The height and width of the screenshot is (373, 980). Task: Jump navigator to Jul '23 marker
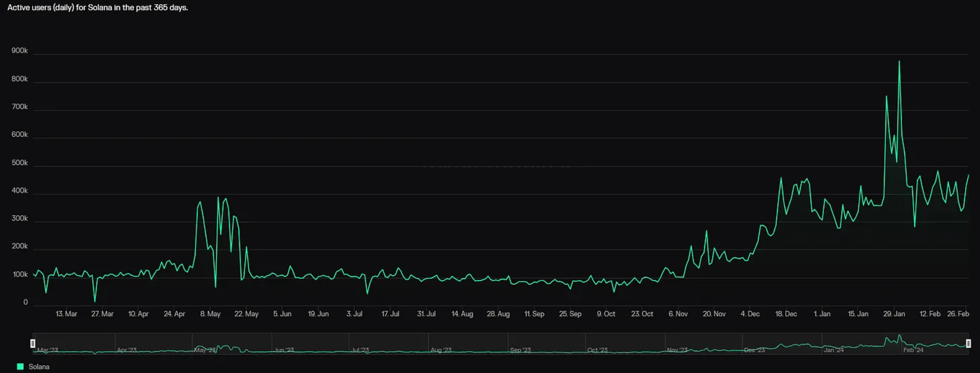point(360,350)
